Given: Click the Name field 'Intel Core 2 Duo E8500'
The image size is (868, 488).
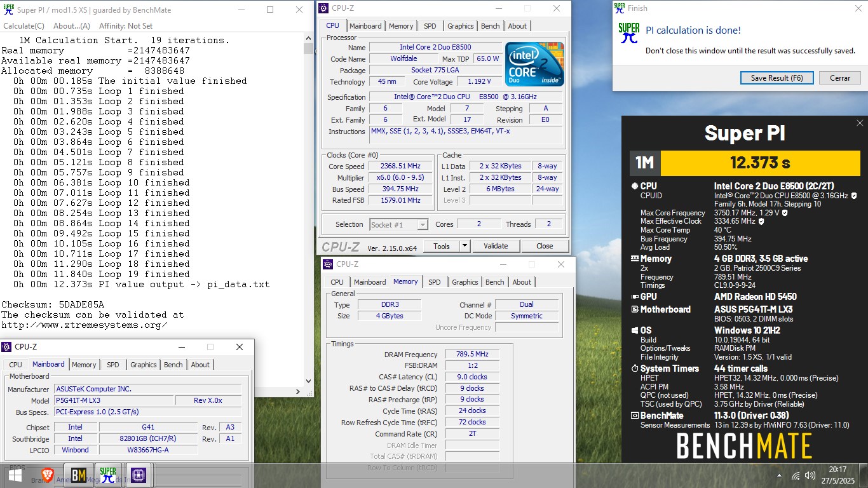Looking at the screenshot, I should 435,48.
